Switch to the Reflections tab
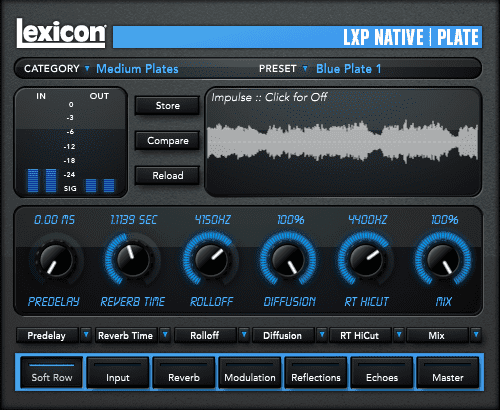The image size is (500, 410). (316, 372)
